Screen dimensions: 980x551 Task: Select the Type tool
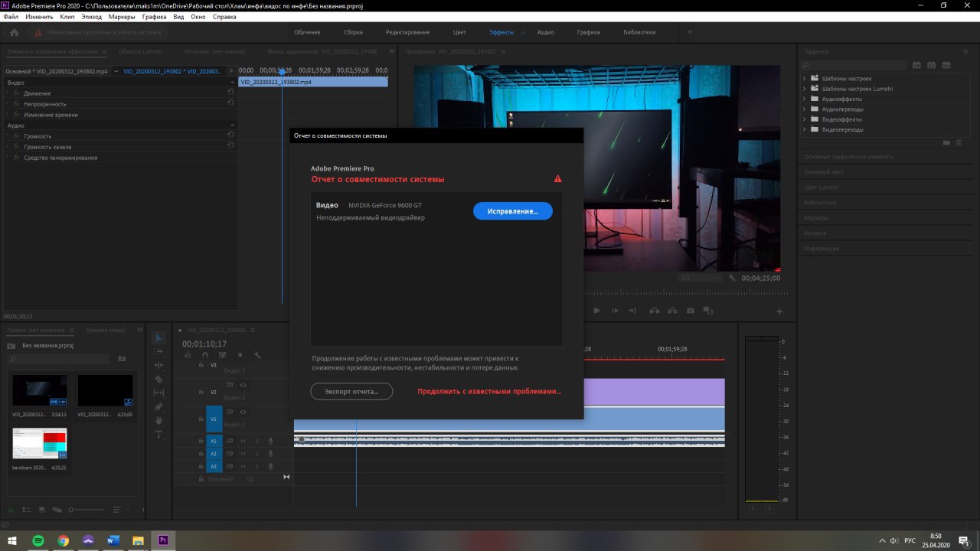pos(158,434)
